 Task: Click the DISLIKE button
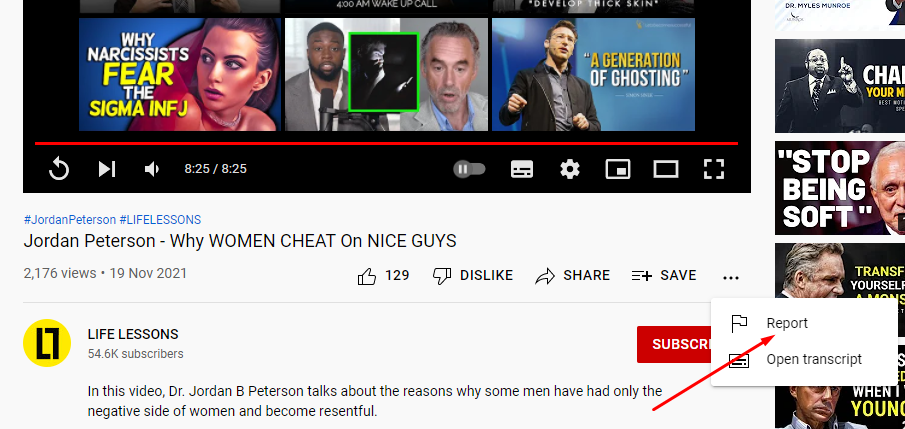pos(473,275)
